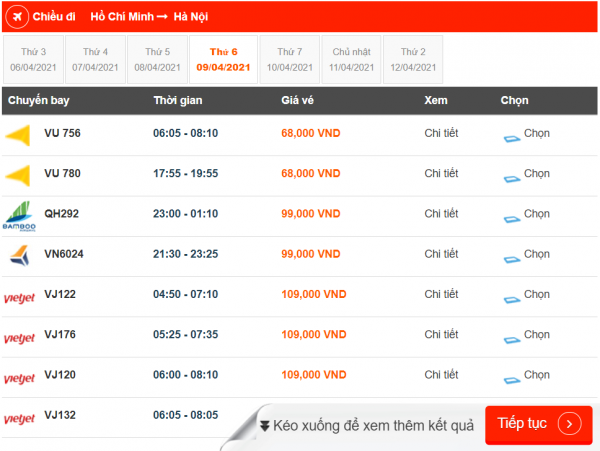Click the time 21:30 - 23:25
Image resolution: width=600 pixels, height=451 pixels.
[186, 254]
